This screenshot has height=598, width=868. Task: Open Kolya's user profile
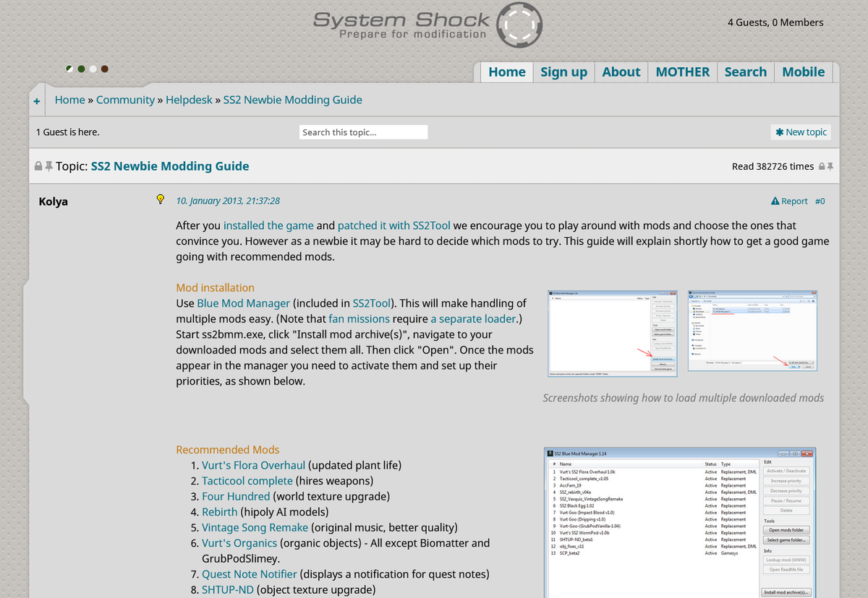point(53,201)
